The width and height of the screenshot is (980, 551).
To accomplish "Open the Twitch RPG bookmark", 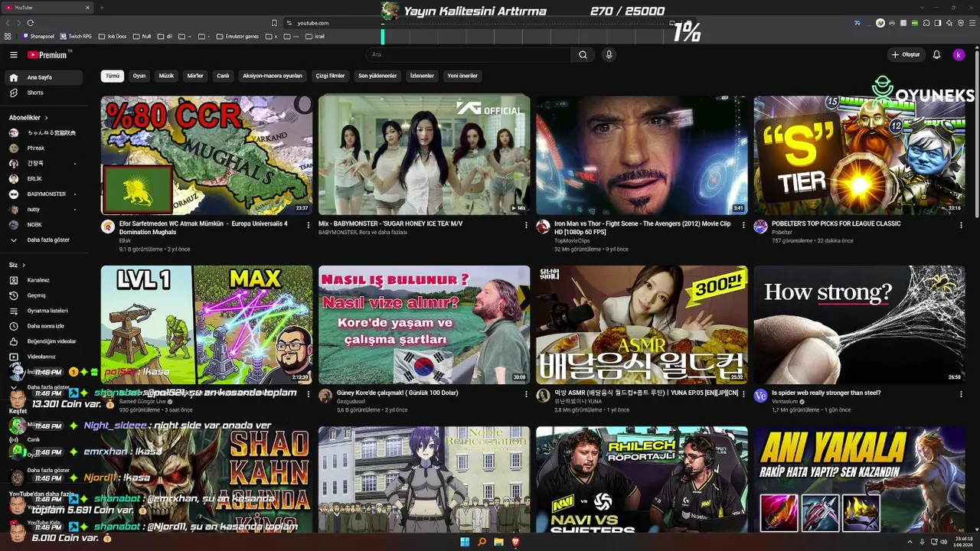I will click(x=77, y=36).
